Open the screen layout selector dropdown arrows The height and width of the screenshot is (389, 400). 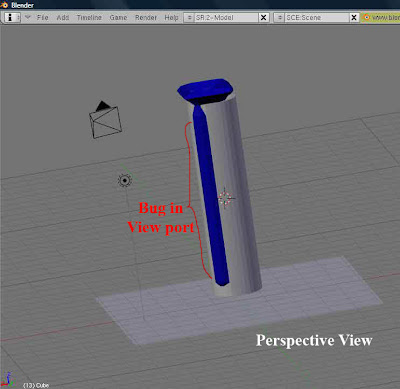pos(189,17)
